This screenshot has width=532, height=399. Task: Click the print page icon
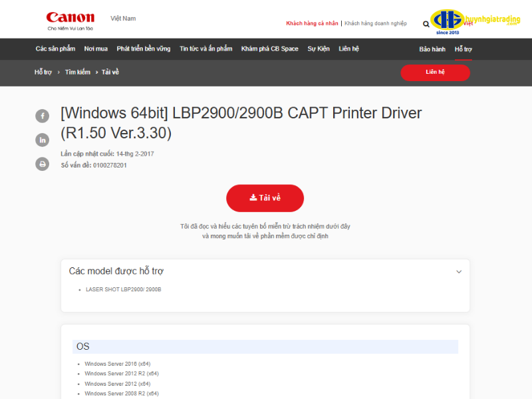tap(43, 164)
